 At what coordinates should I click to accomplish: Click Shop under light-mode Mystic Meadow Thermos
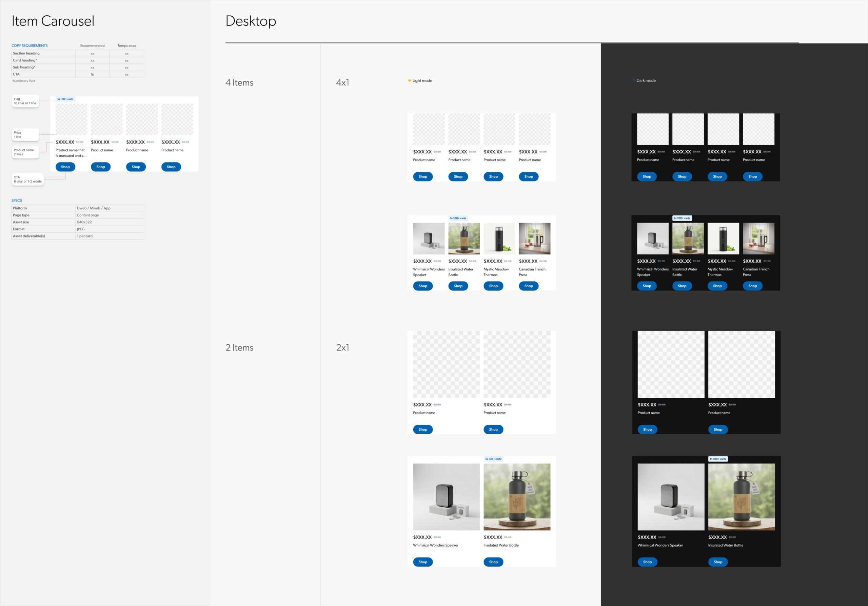point(493,286)
